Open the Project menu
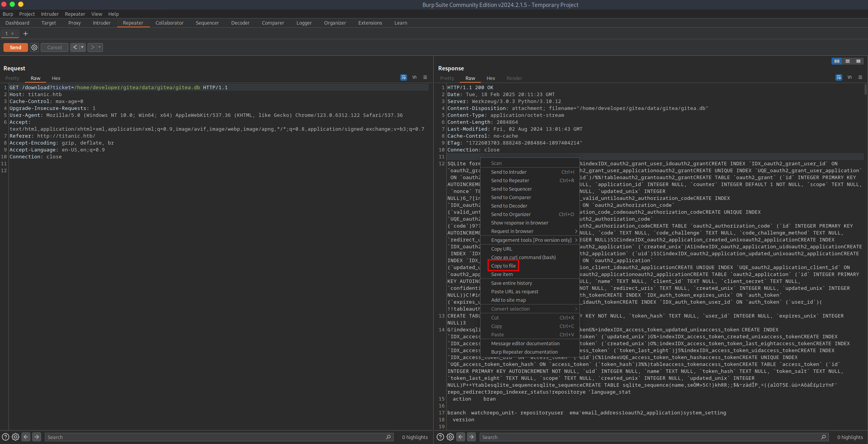Screen dimensions: 868x444 click(27, 14)
